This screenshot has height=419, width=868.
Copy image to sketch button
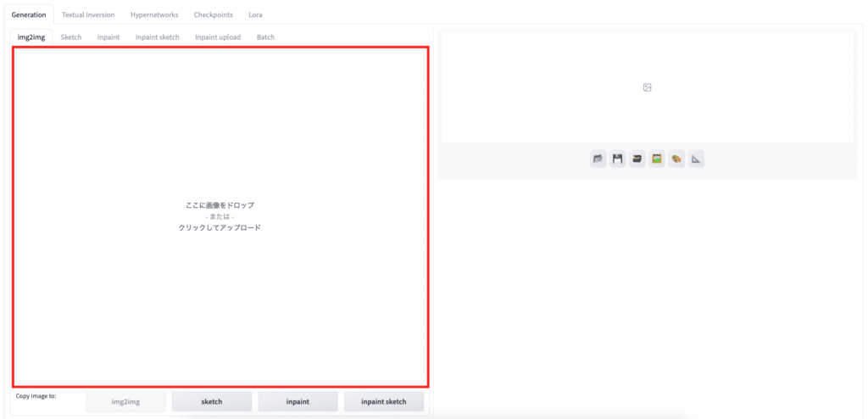point(212,402)
